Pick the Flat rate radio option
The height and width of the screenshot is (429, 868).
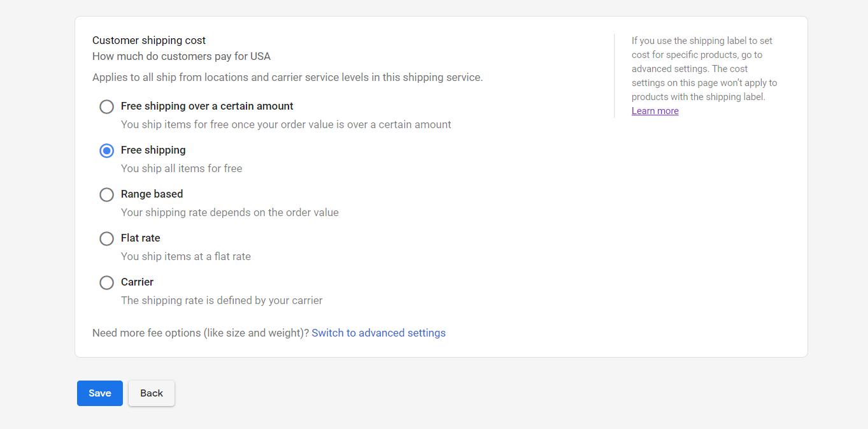pyautogui.click(x=106, y=238)
